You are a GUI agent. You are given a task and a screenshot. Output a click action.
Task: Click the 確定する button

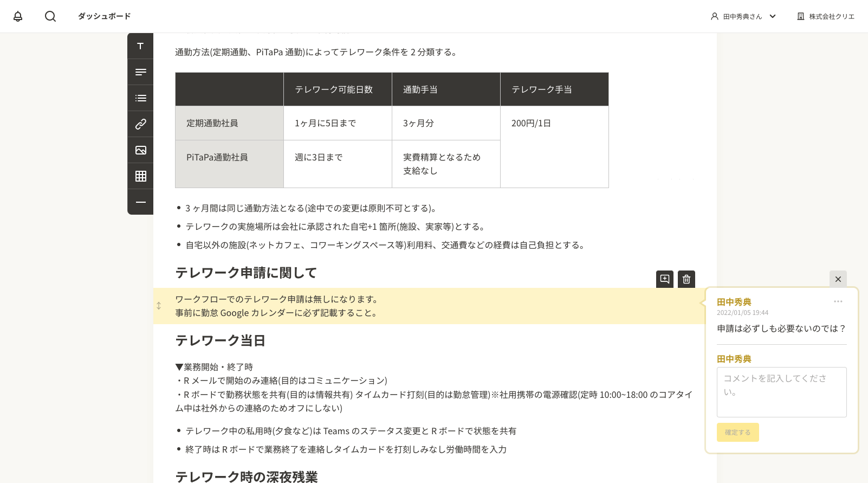(x=738, y=433)
